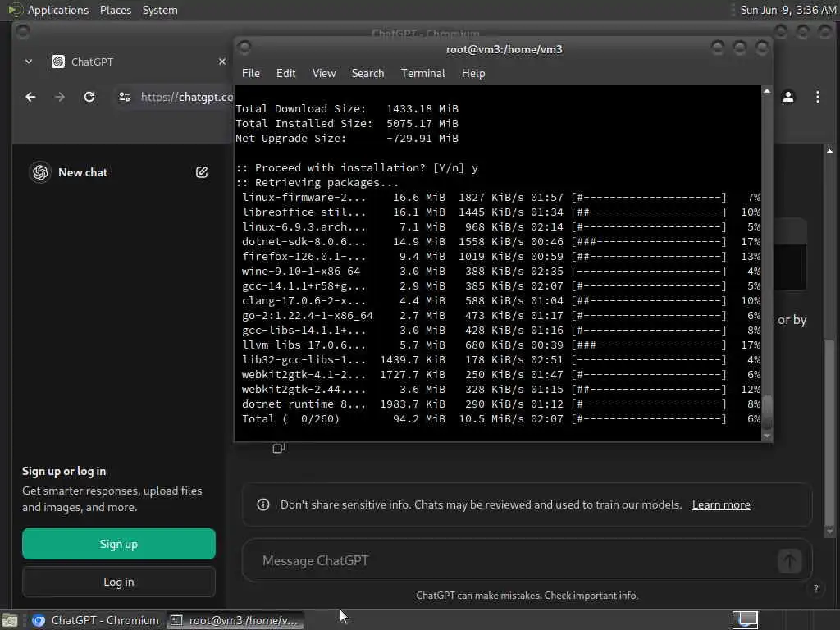840x630 pixels.
Task: Click the terminal scrollbar down arrow
Action: coord(767,436)
